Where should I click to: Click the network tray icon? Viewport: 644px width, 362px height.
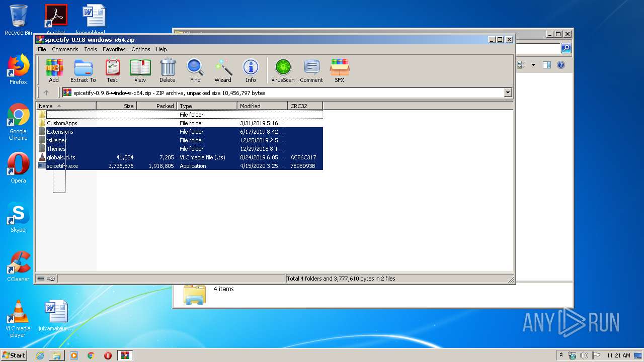[x=572, y=355]
